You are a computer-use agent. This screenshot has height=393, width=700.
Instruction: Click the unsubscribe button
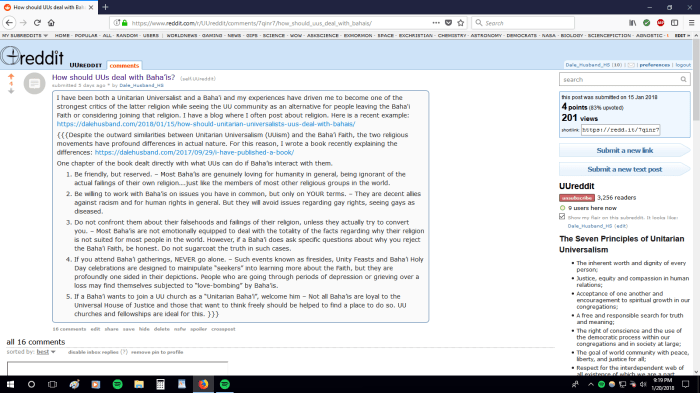click(x=577, y=197)
